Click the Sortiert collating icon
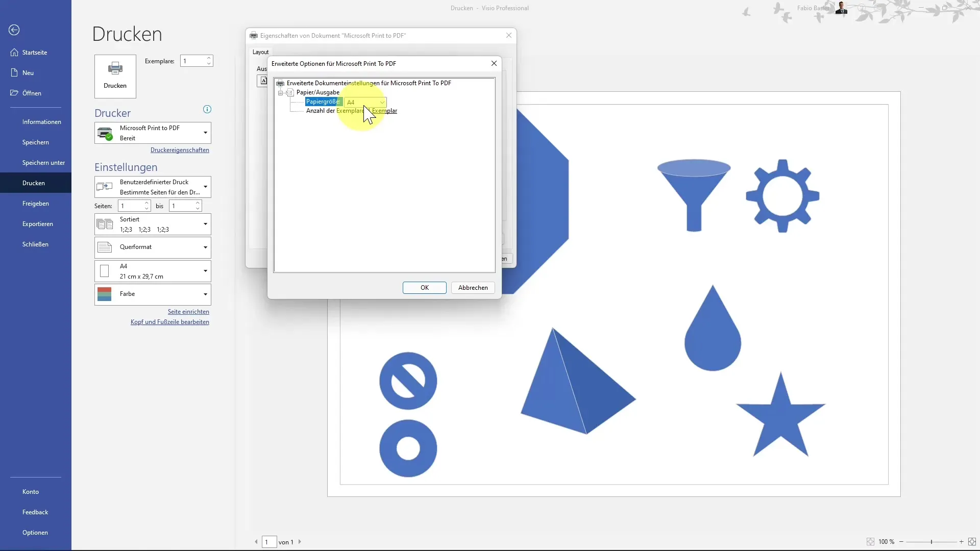Screen dimensions: 980x551 point(105,224)
